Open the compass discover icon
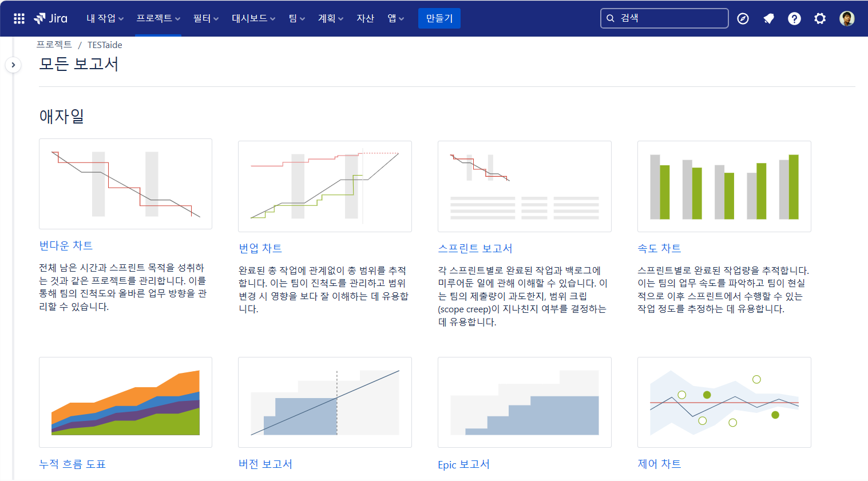 coord(743,18)
